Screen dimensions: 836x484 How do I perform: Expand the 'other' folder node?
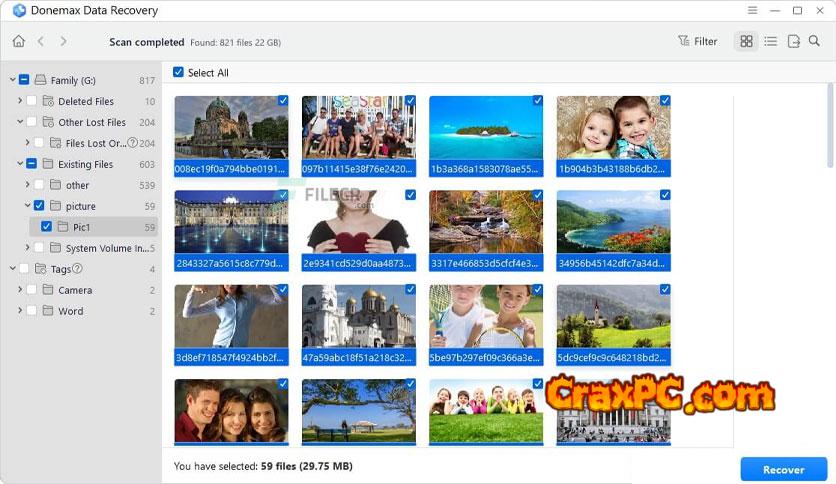pyautogui.click(x=27, y=185)
